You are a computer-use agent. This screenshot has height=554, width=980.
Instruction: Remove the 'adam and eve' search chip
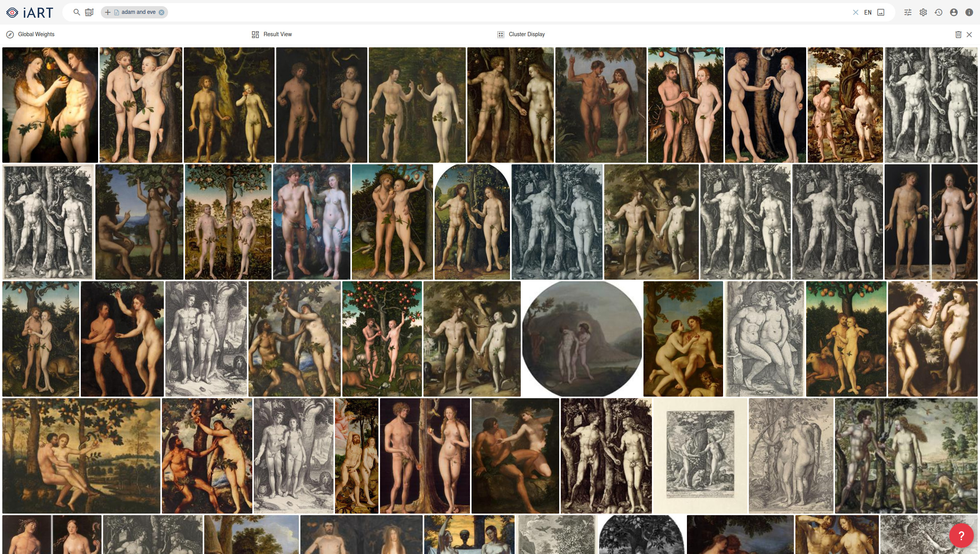pyautogui.click(x=162, y=12)
